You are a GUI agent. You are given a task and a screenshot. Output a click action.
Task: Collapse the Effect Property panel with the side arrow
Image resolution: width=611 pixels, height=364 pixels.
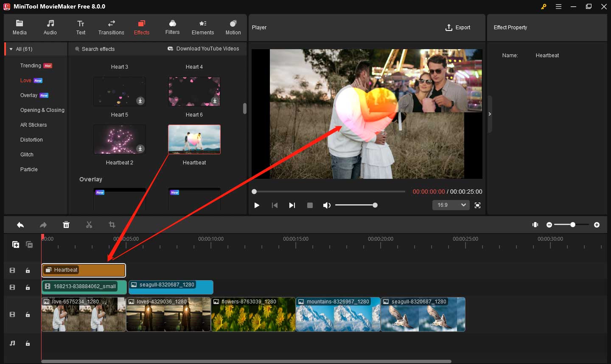pos(490,114)
